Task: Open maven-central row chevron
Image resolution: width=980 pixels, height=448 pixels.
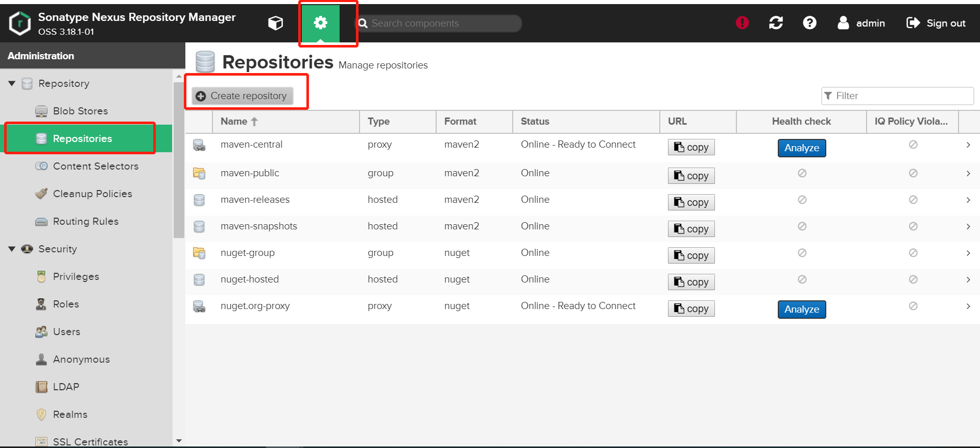Action: (968, 145)
